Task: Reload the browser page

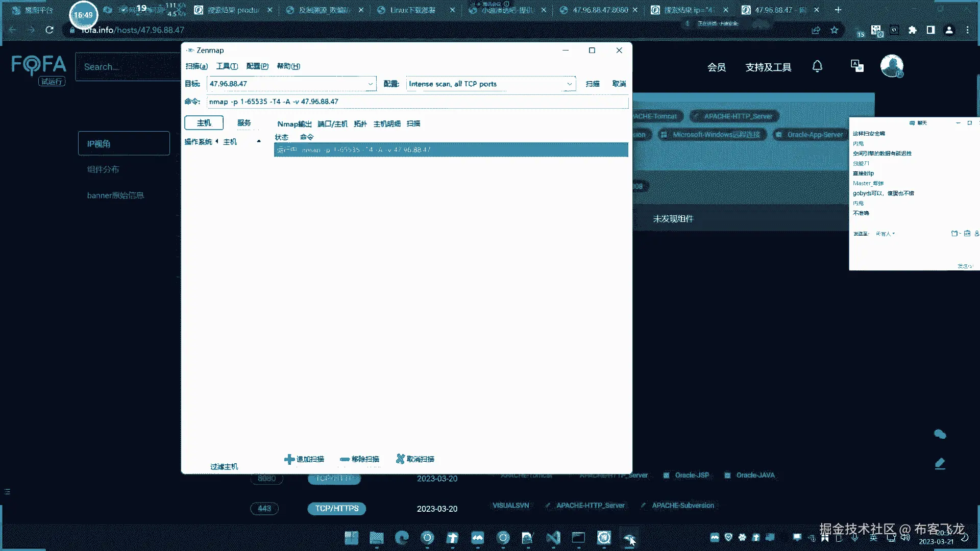Action: tap(50, 30)
